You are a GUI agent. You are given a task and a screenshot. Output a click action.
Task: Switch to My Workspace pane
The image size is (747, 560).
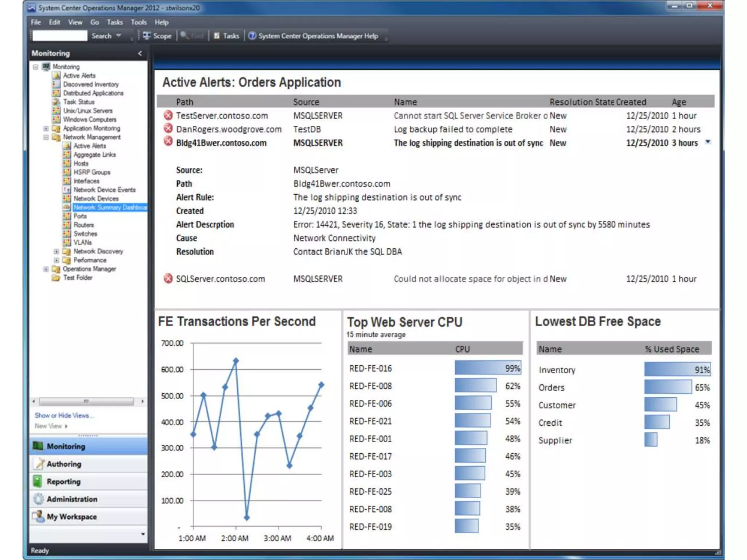[x=71, y=517]
